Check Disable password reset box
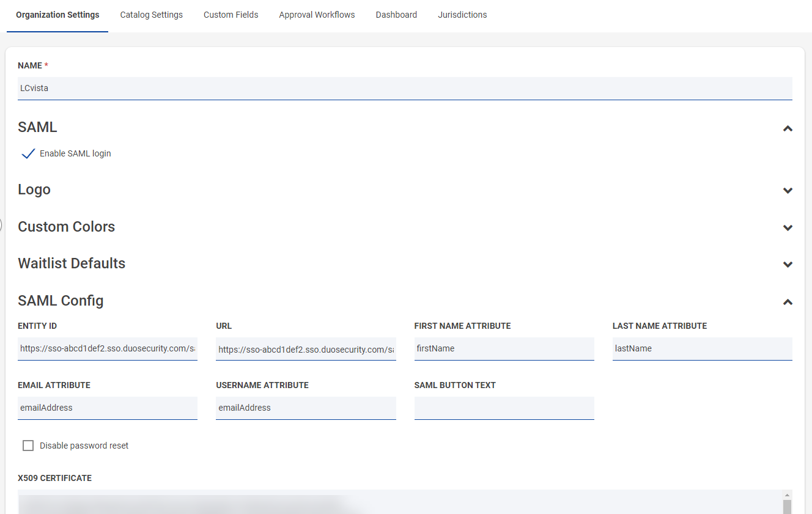This screenshot has width=812, height=514. coord(28,446)
